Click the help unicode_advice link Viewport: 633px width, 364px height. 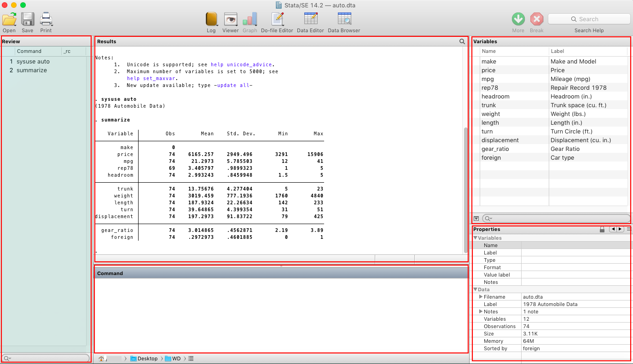pyautogui.click(x=241, y=65)
